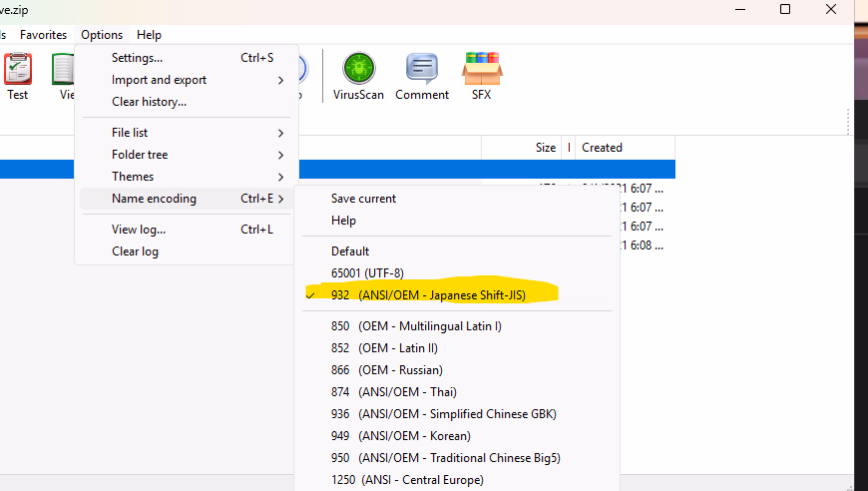
Task: Open the Help menu in menu bar
Action: 149,35
